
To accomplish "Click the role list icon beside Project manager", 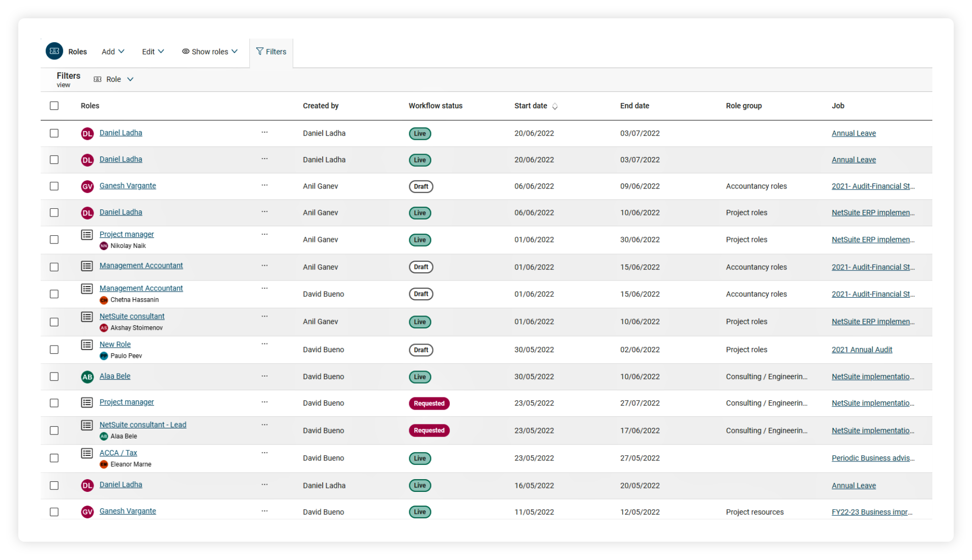I will pyautogui.click(x=86, y=234).
